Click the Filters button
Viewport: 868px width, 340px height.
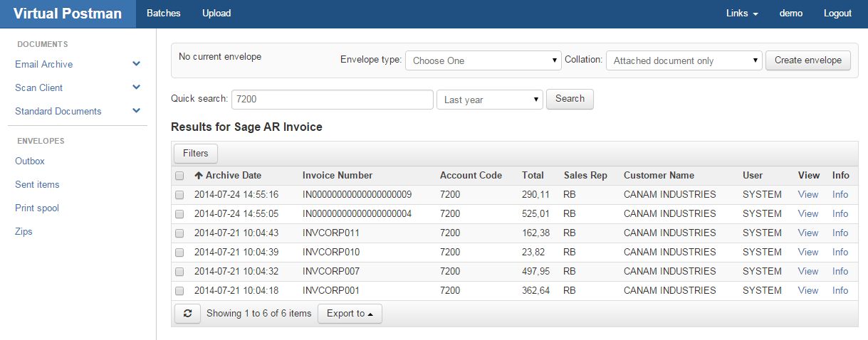(x=196, y=154)
